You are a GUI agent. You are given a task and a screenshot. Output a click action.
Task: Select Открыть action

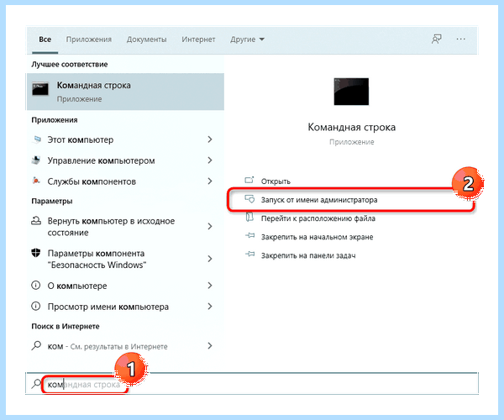pos(276,181)
